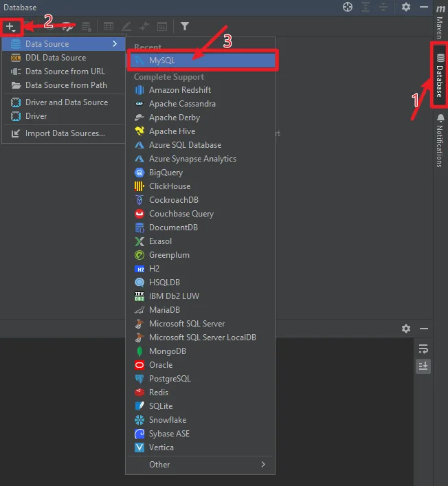Hide the lower panel with minus

(424, 329)
